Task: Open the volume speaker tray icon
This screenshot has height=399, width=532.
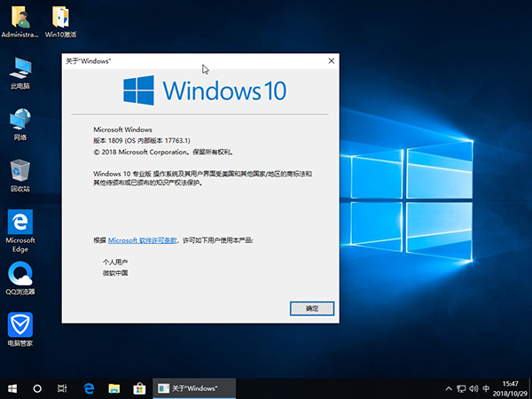Action: coord(473,389)
